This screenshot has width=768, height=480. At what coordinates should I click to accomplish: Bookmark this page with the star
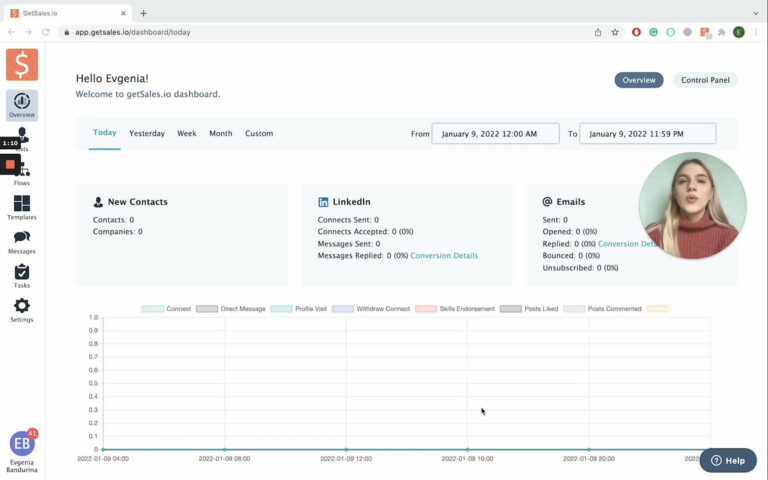pos(615,32)
